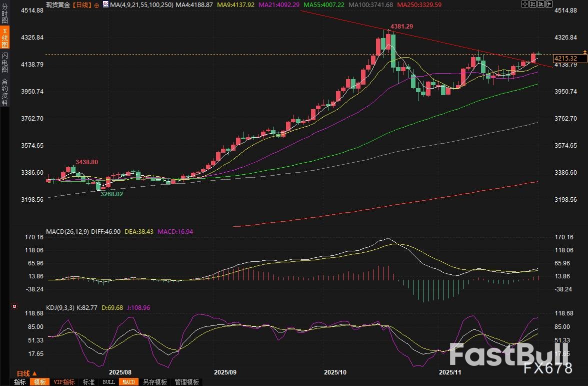Click the 4215.32 current price label on the axis
Screen dimensions: 588x386
pyautogui.click(x=565, y=59)
